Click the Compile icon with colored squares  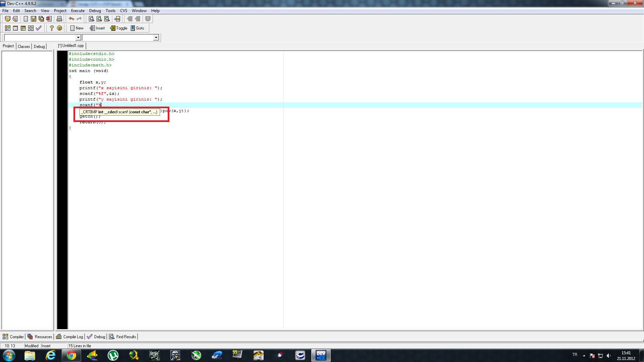coord(7,28)
